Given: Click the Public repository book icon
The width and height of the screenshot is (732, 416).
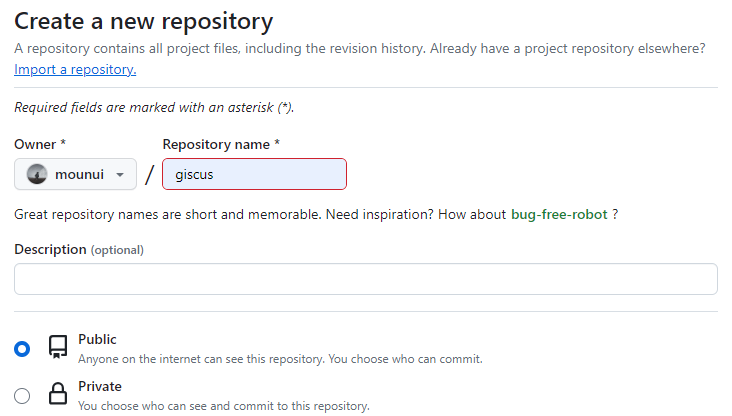Looking at the screenshot, I should pyautogui.click(x=58, y=348).
